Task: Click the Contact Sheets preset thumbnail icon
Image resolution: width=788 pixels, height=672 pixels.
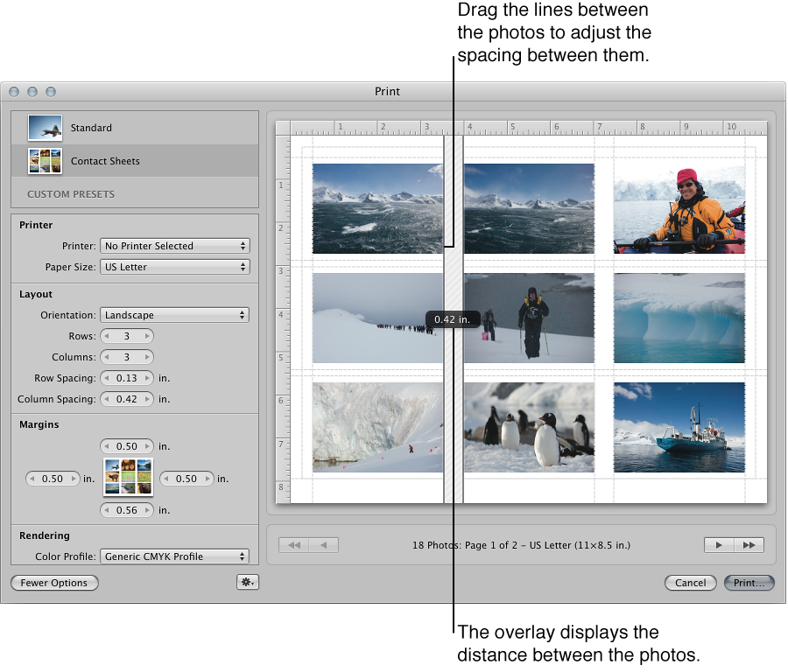Action: click(45, 161)
